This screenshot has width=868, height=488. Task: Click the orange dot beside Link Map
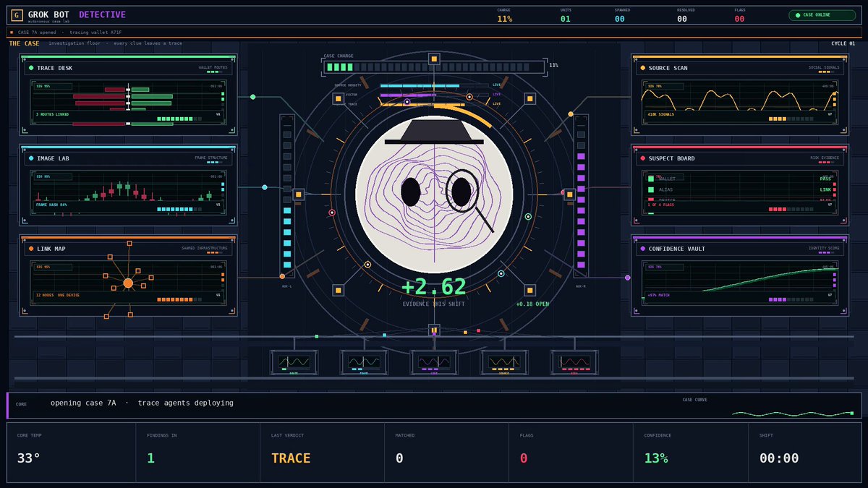pos(31,249)
